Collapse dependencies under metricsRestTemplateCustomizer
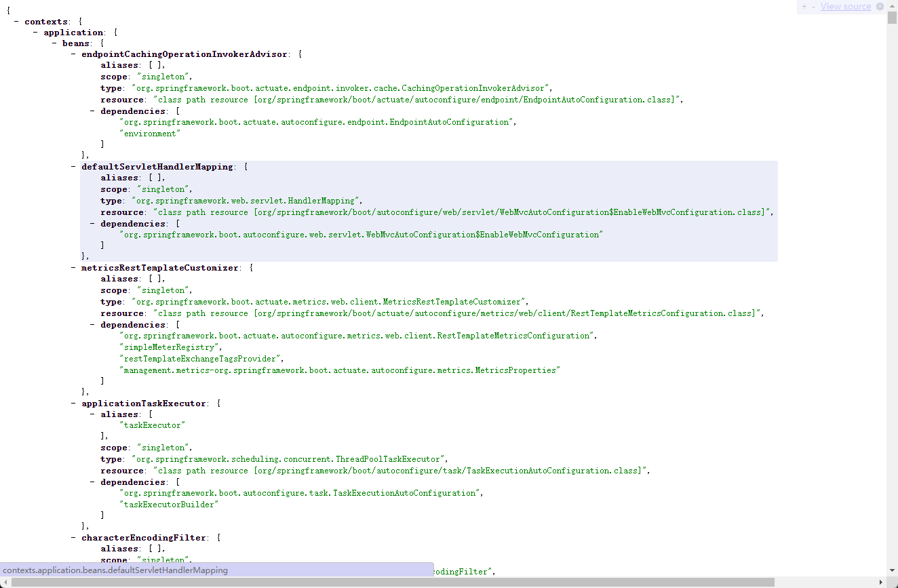This screenshot has width=898, height=588. click(93, 325)
